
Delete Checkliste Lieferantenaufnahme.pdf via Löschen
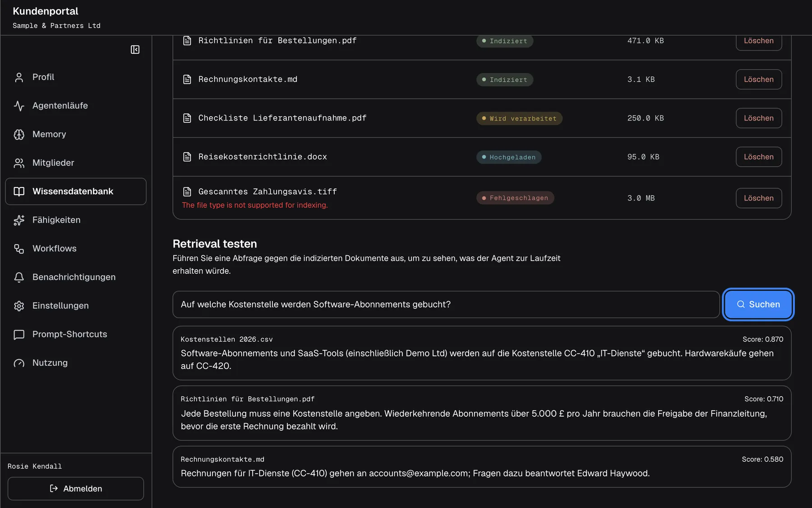click(759, 118)
